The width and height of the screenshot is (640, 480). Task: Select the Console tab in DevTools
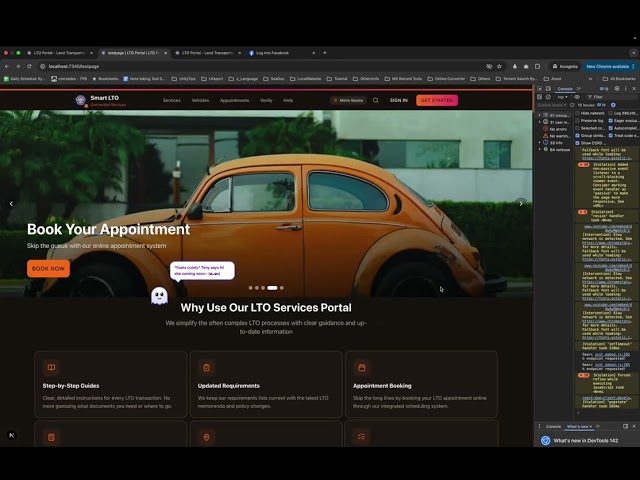point(565,89)
